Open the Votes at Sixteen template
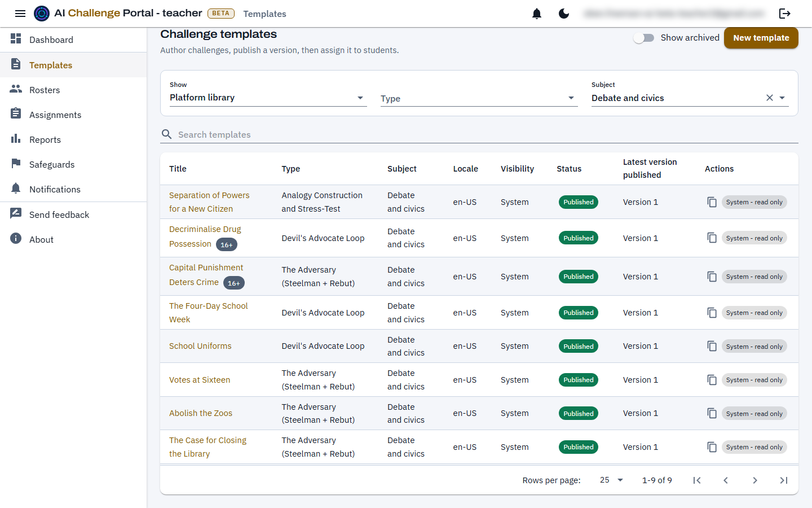This screenshot has width=812, height=508. pos(200,380)
